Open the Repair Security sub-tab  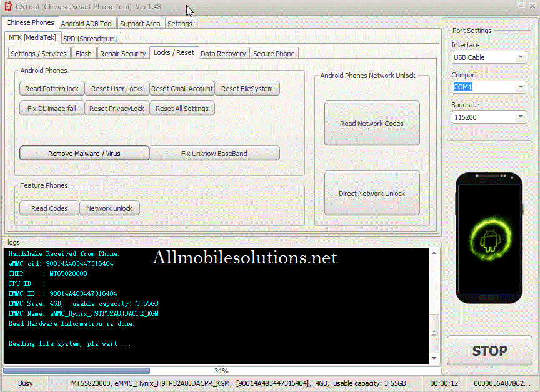click(123, 54)
